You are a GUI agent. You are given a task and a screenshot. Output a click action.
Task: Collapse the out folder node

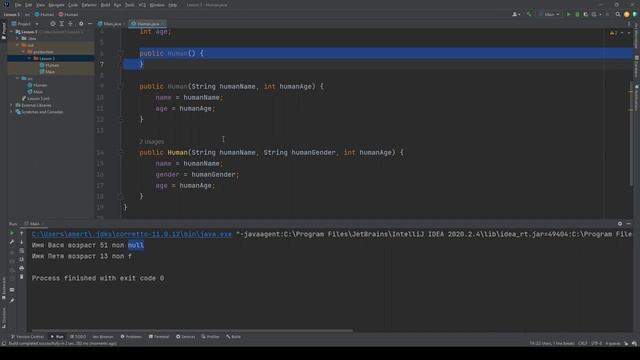pos(18,45)
